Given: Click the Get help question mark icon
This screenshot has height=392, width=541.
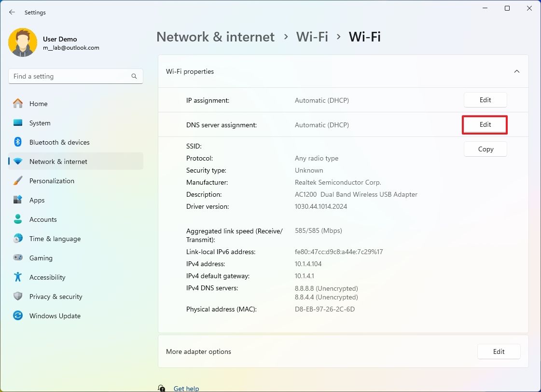Looking at the screenshot, I should coord(161,388).
